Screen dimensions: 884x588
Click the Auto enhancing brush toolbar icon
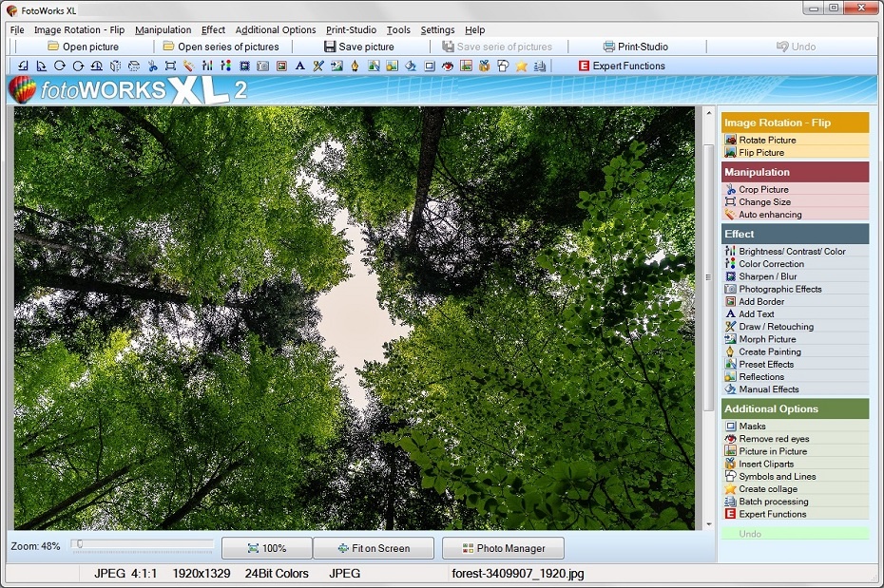click(188, 66)
